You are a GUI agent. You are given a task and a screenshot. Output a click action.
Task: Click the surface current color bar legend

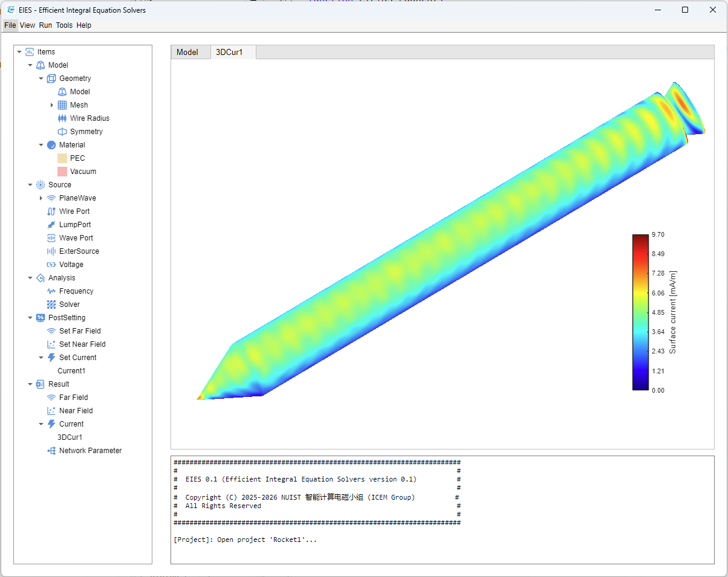click(x=640, y=312)
